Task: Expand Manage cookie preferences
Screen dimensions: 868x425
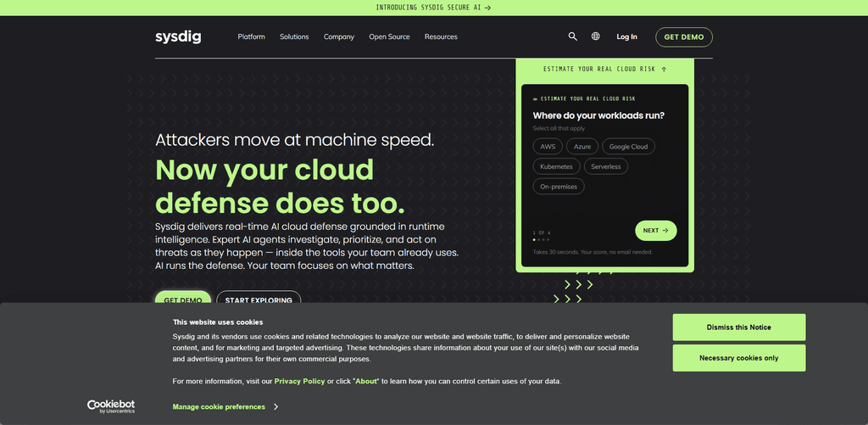Action: click(x=225, y=406)
